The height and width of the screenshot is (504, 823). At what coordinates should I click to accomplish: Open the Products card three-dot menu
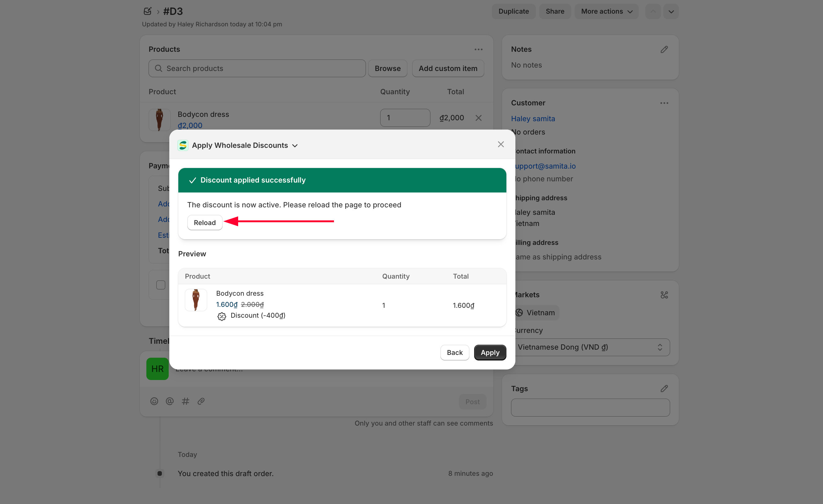coord(478,49)
